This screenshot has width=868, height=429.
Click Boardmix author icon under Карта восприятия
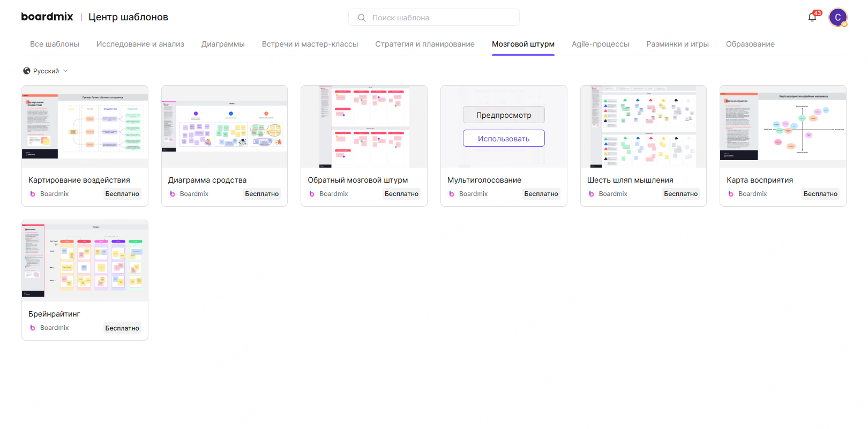click(x=731, y=194)
